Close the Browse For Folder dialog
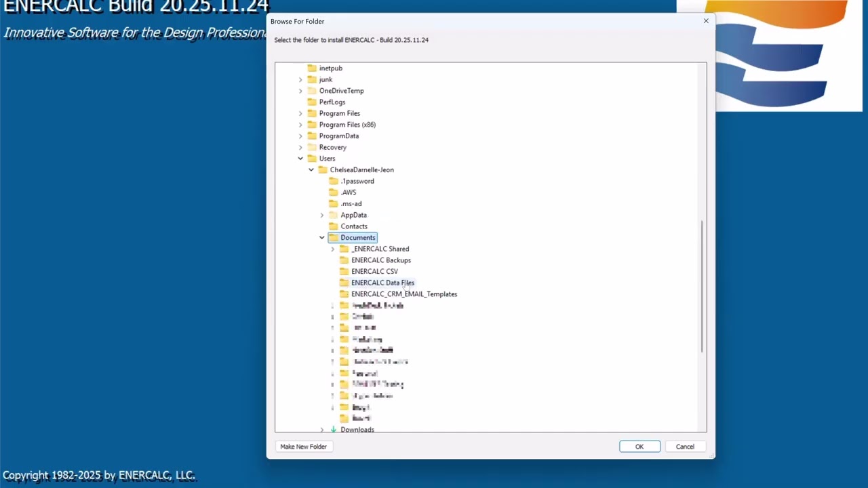Viewport: 868px width, 488px height. (706, 21)
